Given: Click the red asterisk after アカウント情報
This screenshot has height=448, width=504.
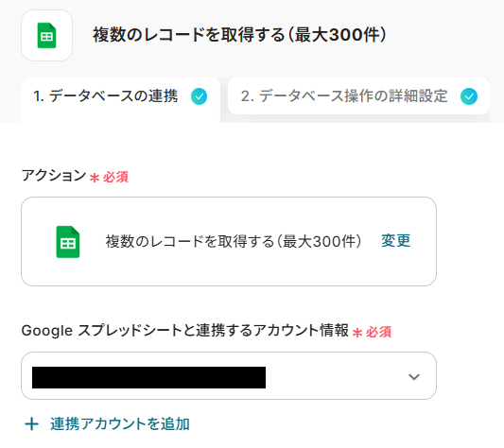Looking at the screenshot, I should coord(357,333).
